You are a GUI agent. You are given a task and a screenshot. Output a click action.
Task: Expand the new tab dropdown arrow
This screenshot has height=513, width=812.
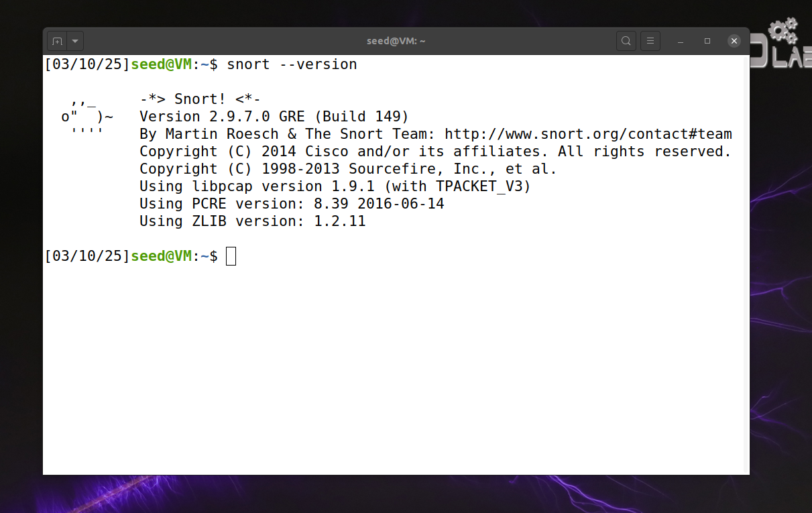pyautogui.click(x=75, y=41)
